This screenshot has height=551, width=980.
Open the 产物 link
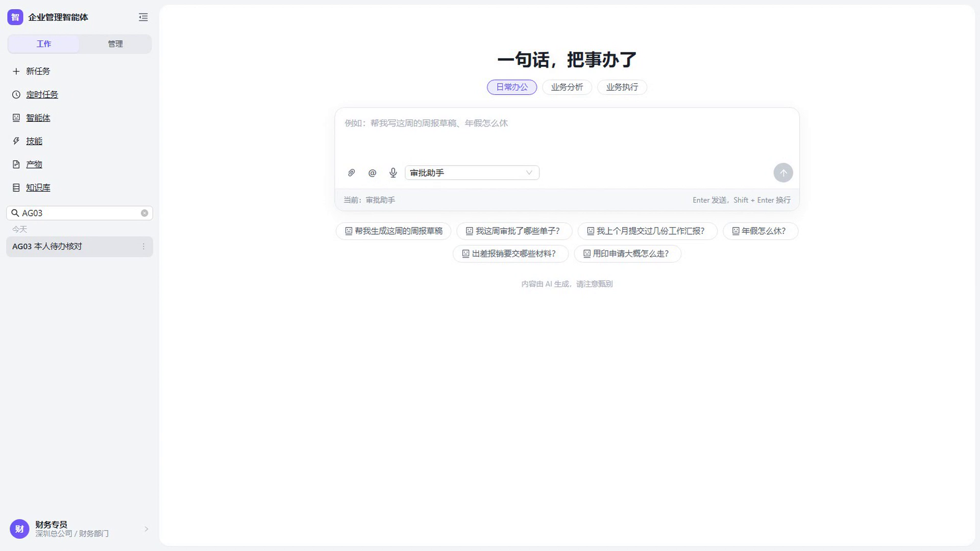(x=34, y=165)
